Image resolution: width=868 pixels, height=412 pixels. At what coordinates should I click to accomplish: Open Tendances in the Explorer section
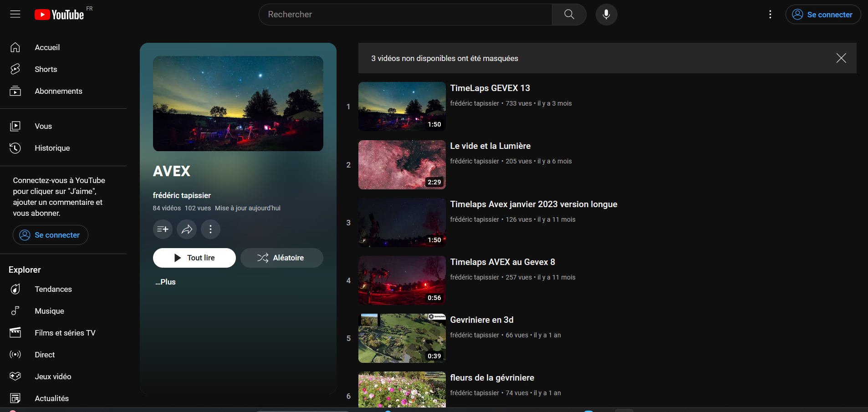pyautogui.click(x=53, y=289)
